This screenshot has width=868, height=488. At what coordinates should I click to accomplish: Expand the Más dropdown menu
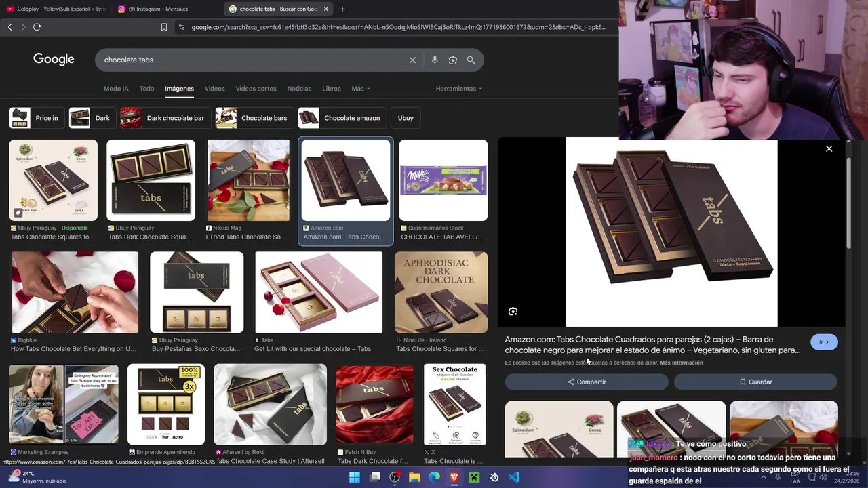coord(360,89)
